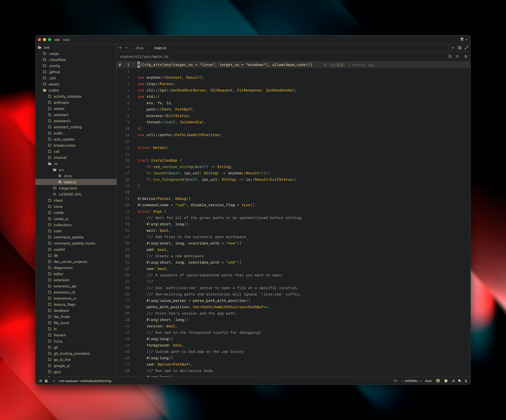Open user menu chevron beside avatar
The width and height of the screenshot is (506, 420).
pyautogui.click(x=466, y=40)
